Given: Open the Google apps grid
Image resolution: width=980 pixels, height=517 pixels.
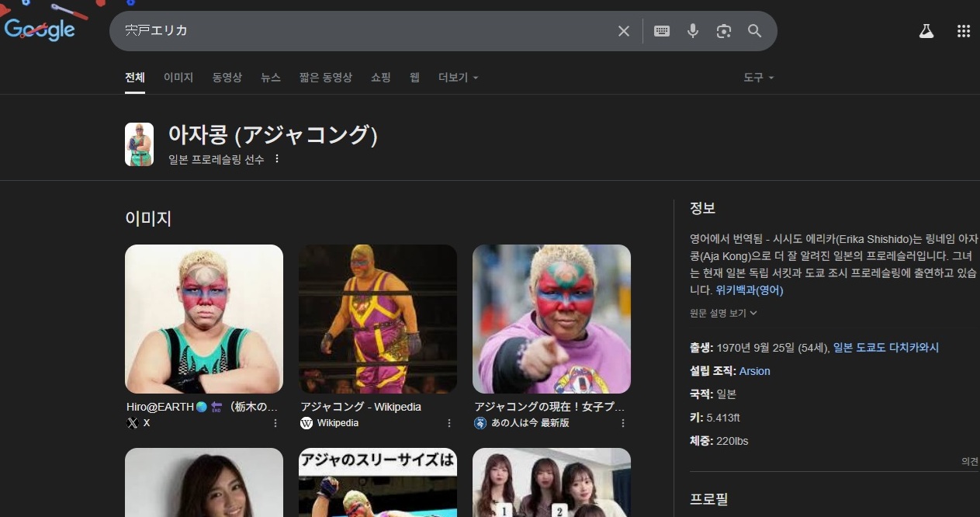Looking at the screenshot, I should pos(964,31).
